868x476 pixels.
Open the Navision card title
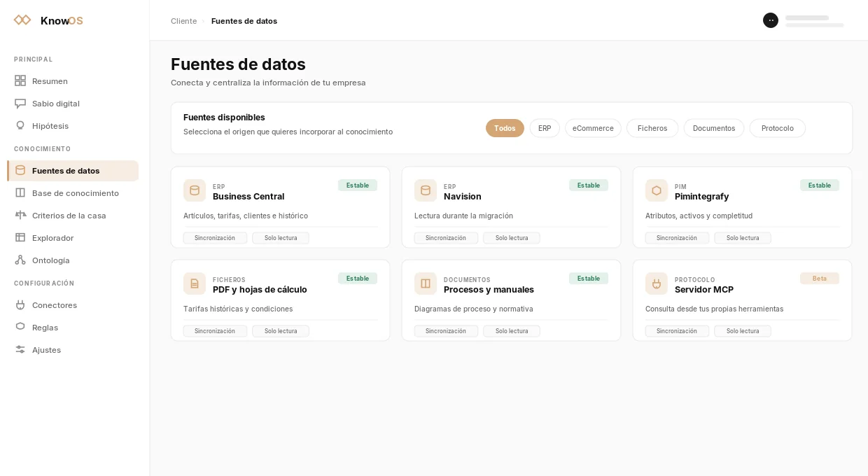click(x=463, y=196)
